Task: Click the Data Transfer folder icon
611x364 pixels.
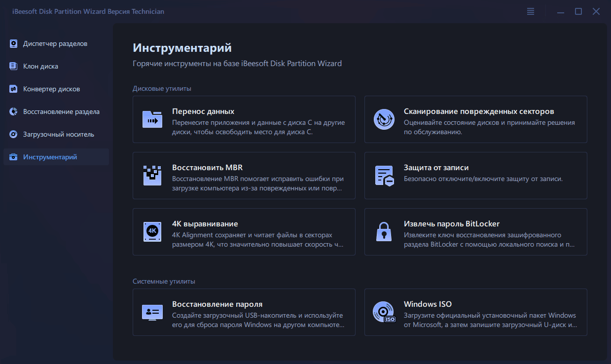Action: (152, 119)
